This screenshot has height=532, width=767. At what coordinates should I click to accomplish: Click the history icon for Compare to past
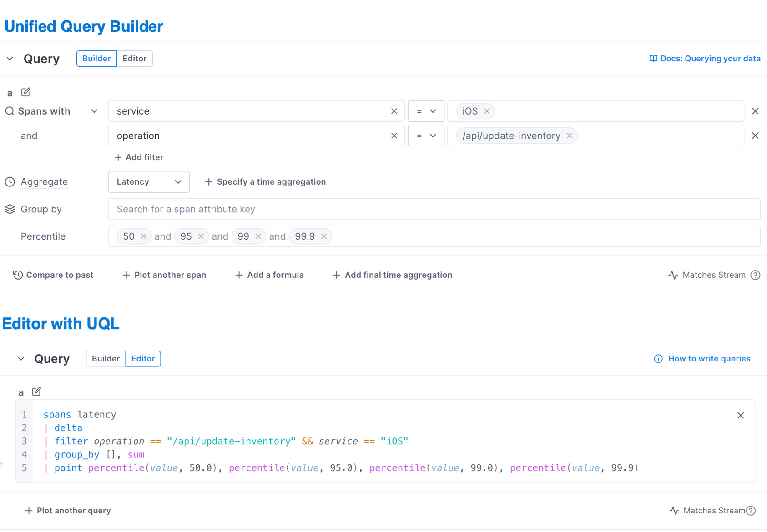pyautogui.click(x=17, y=275)
